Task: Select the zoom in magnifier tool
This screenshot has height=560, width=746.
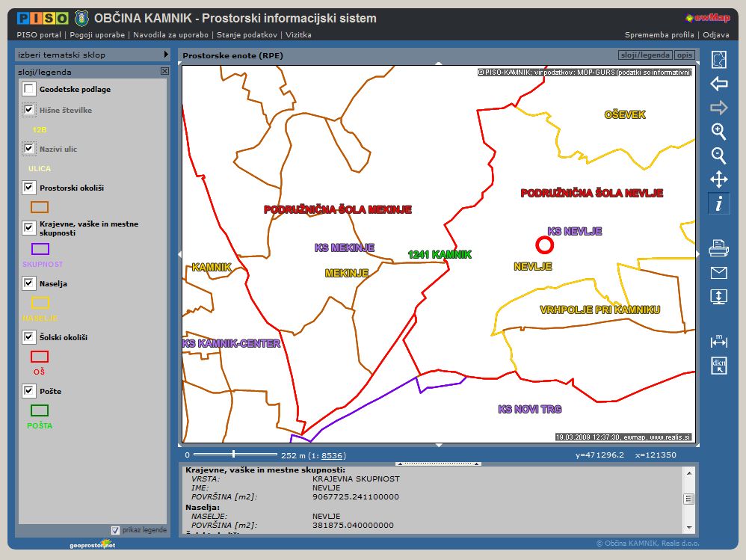Action: point(718,132)
